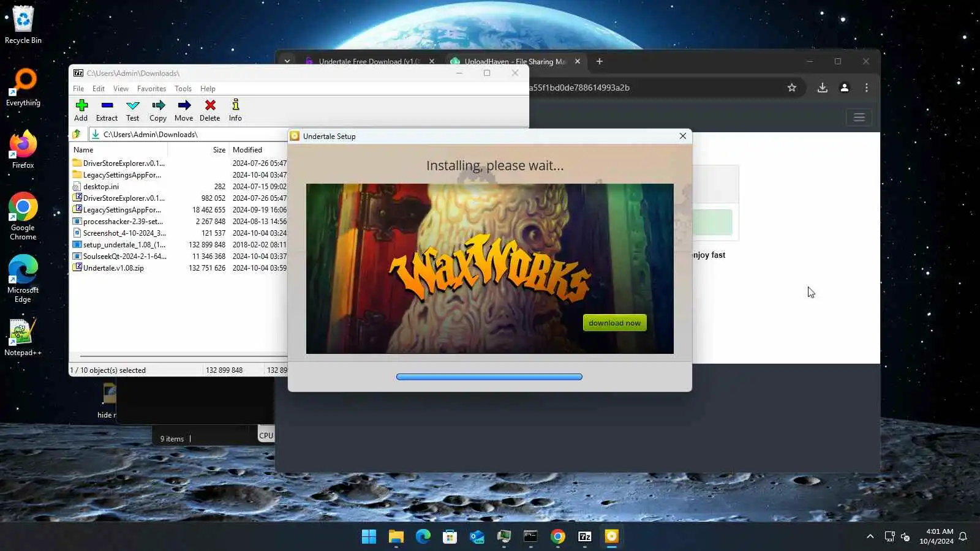The height and width of the screenshot is (551, 980).
Task: Click the Chrome icon on the taskbar
Action: [558, 537]
